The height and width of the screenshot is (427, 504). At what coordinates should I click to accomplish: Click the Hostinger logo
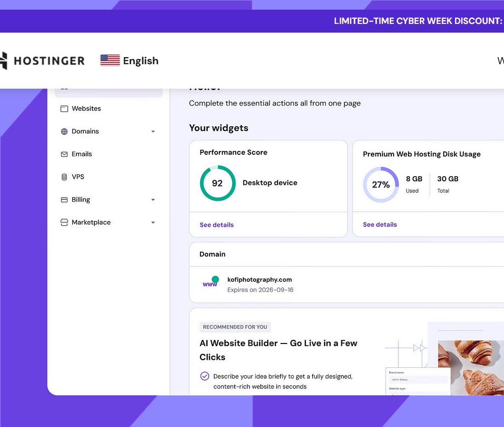(x=42, y=61)
